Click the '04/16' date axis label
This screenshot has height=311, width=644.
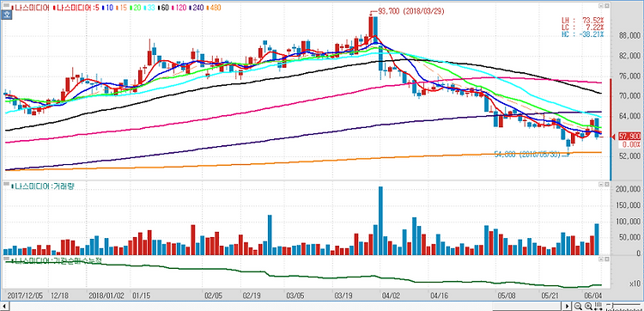click(438, 295)
